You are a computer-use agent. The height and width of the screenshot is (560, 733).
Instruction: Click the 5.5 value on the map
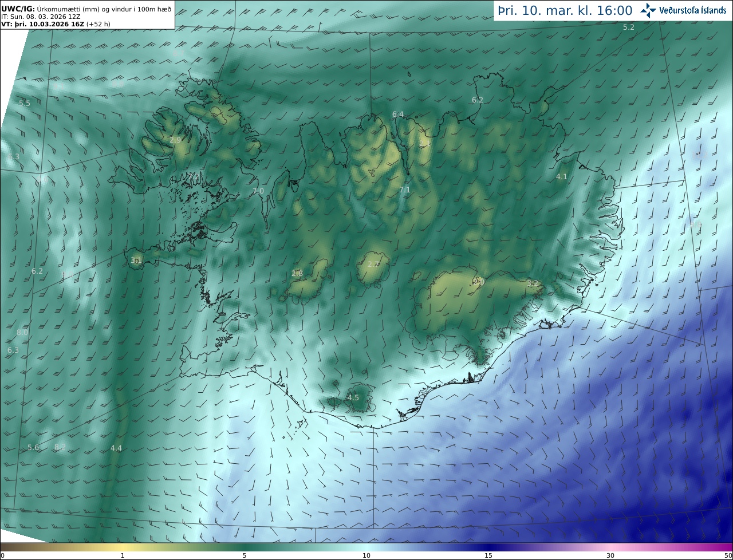pos(25,103)
